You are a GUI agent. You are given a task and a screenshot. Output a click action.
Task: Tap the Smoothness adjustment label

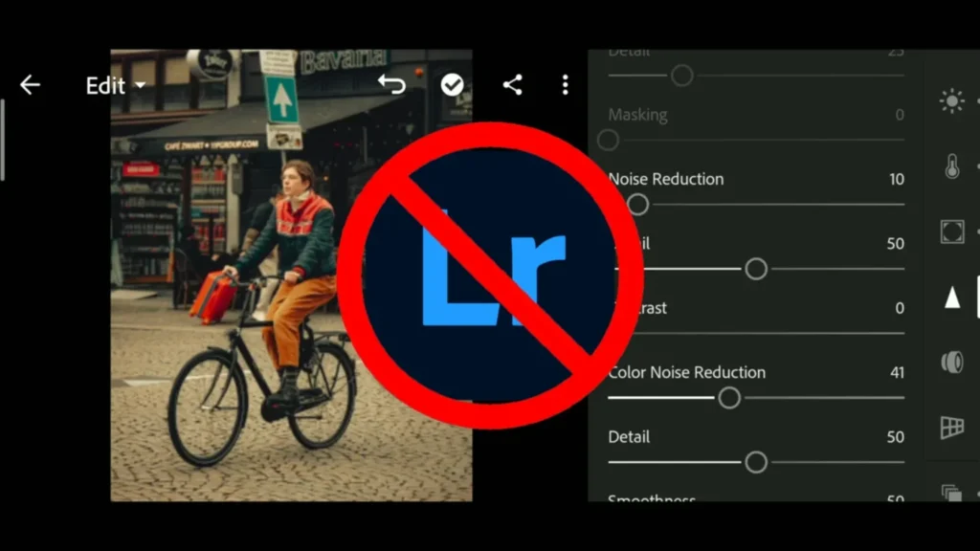click(652, 498)
